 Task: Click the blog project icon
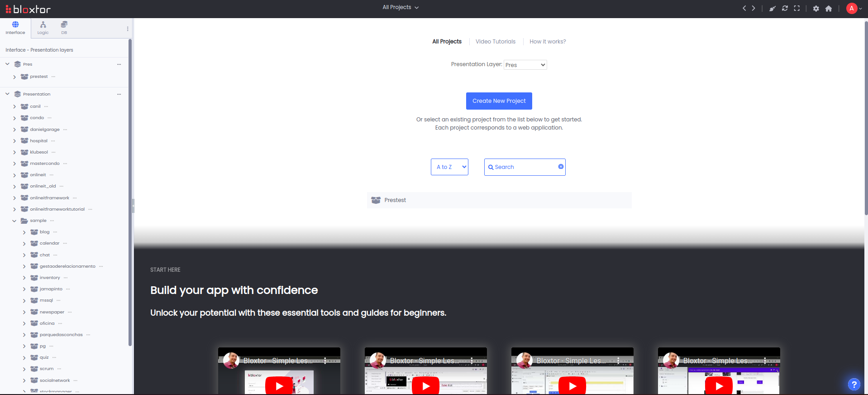click(x=34, y=232)
